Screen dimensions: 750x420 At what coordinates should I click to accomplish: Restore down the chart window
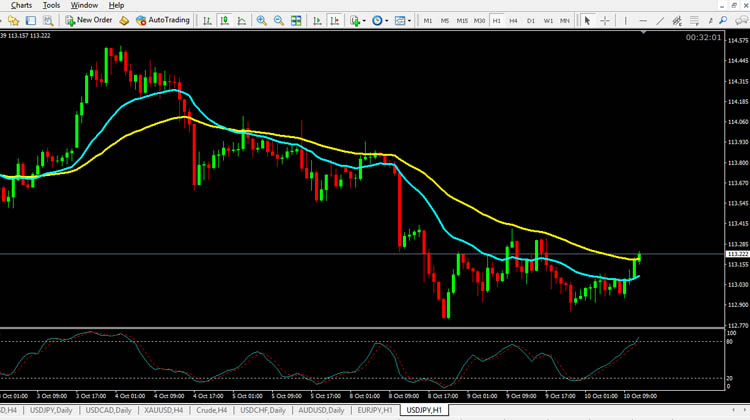pyautogui.click(x=734, y=5)
